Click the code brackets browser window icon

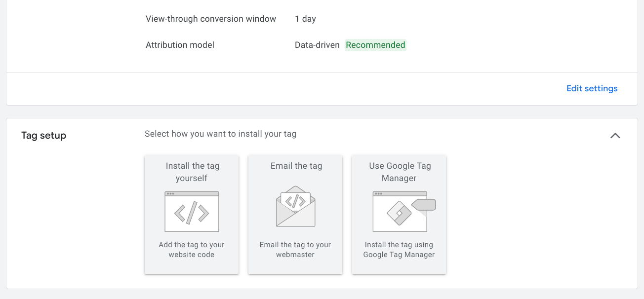click(x=192, y=212)
